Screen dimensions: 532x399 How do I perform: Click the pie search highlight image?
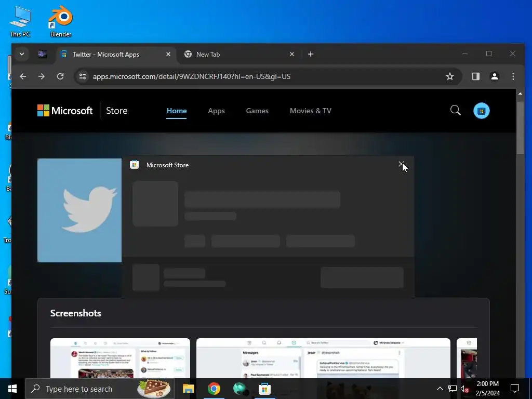tap(154, 389)
